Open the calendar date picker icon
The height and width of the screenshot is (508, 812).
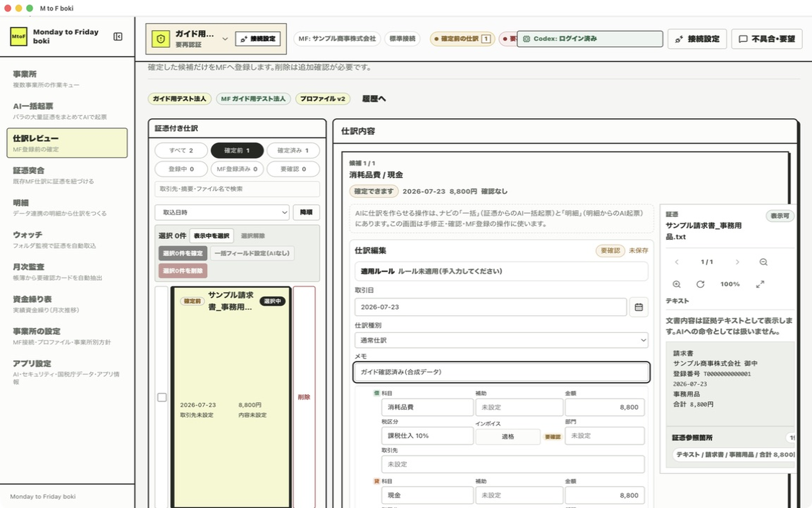point(639,307)
